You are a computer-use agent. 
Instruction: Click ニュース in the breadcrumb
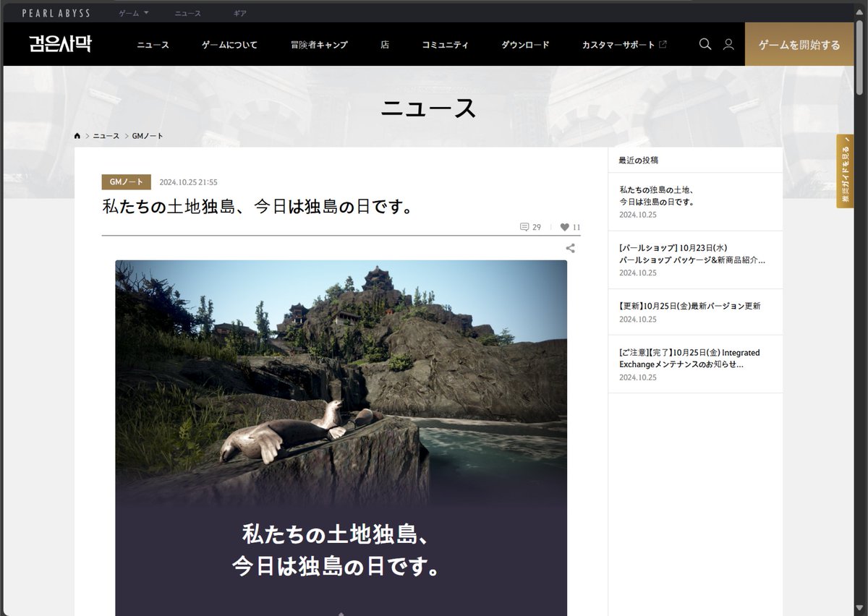106,136
